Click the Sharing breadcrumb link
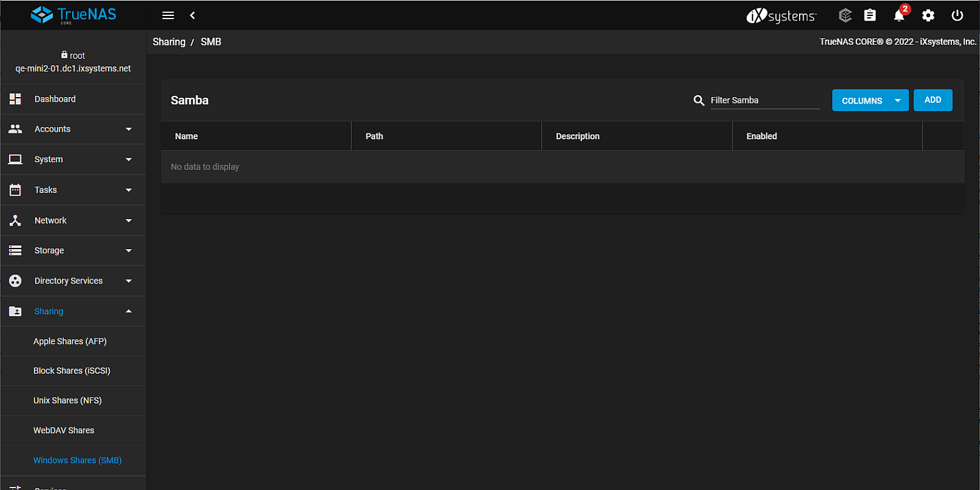Image resolution: width=980 pixels, height=490 pixels. click(169, 42)
